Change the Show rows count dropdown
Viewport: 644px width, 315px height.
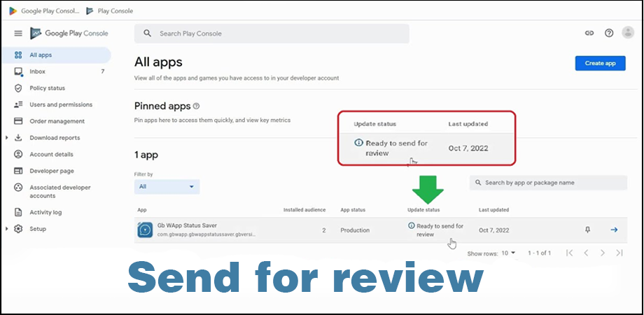click(x=509, y=253)
